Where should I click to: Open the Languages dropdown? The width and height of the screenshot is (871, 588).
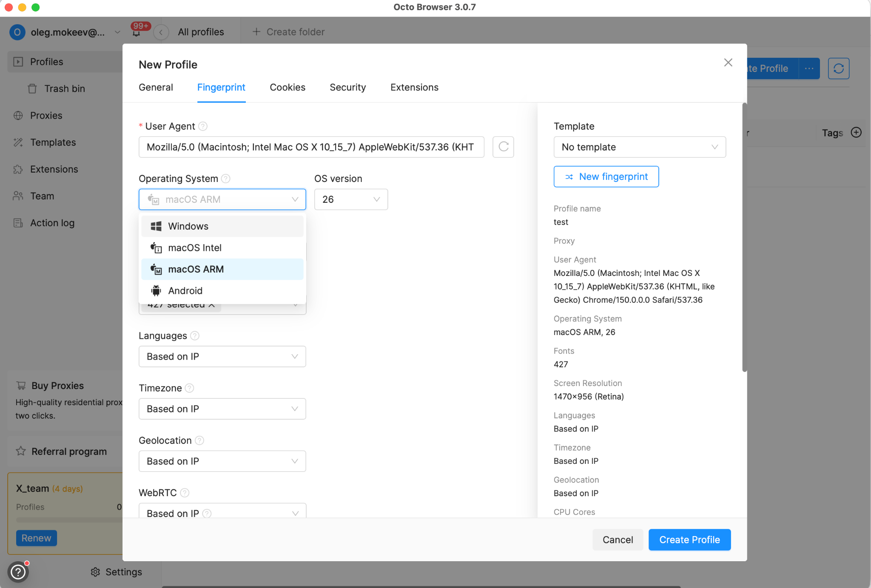(x=222, y=357)
